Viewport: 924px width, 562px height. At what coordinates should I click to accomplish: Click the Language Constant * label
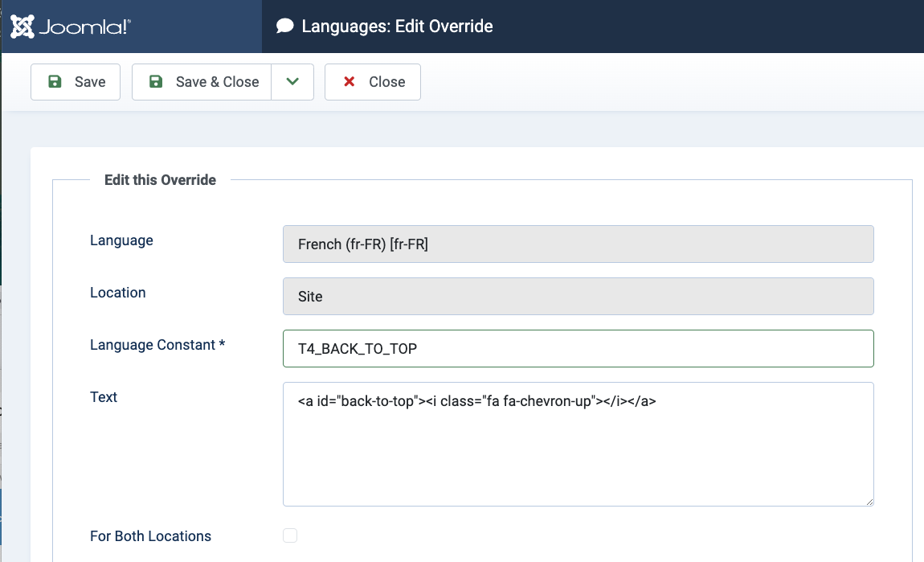(x=157, y=345)
